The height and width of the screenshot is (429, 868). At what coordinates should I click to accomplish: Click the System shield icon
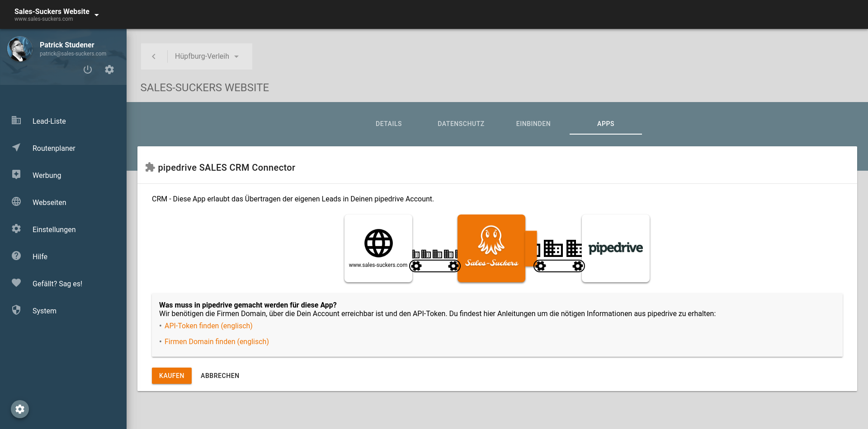(x=16, y=310)
